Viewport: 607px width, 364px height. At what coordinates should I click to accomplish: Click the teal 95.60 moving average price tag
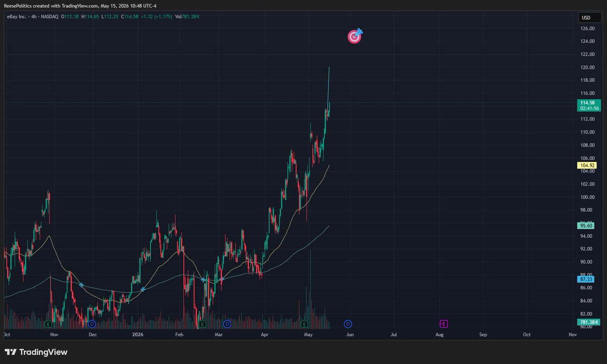[586, 226]
